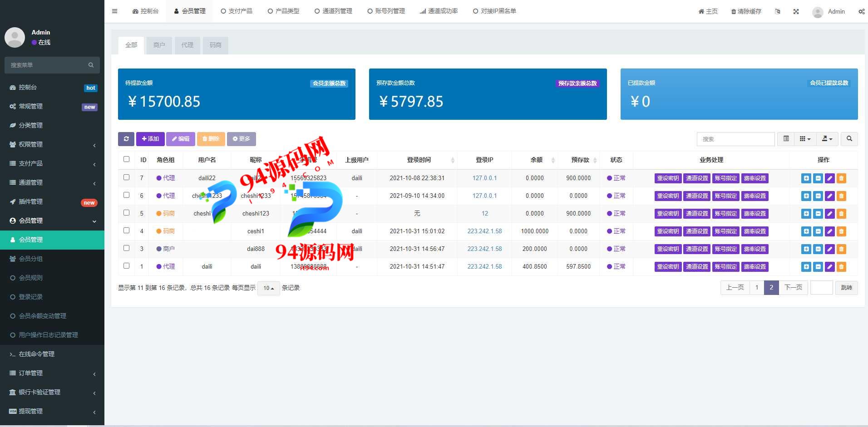
Task: Click the trash delete icon in row ID 7
Action: [x=841, y=178]
